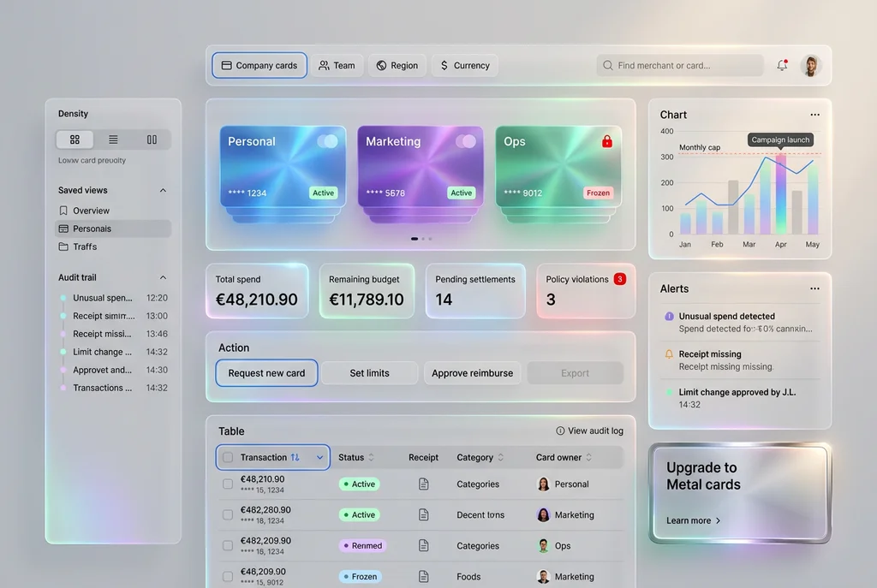
Task: Switch to the Team tab
Action: pyautogui.click(x=337, y=65)
